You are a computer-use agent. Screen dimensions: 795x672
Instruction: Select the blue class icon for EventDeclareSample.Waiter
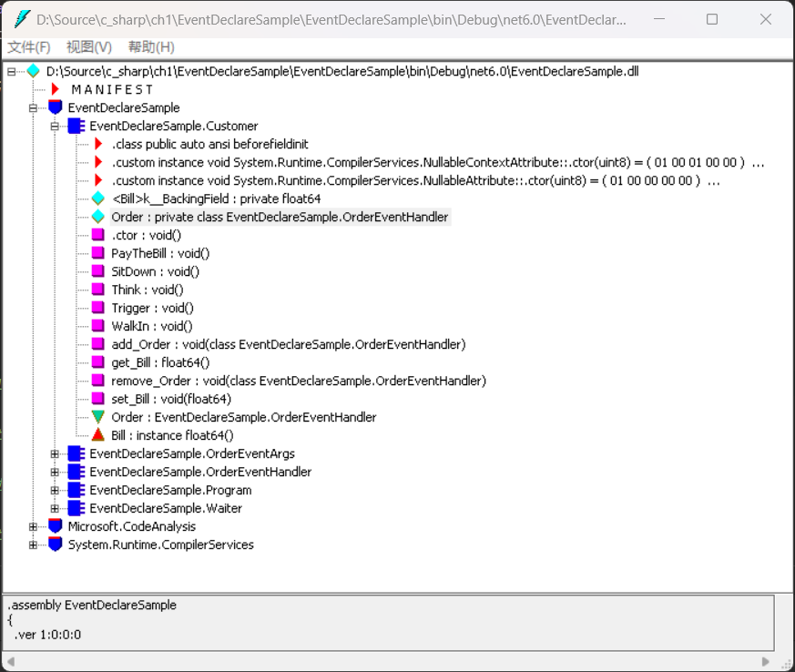[x=76, y=508]
